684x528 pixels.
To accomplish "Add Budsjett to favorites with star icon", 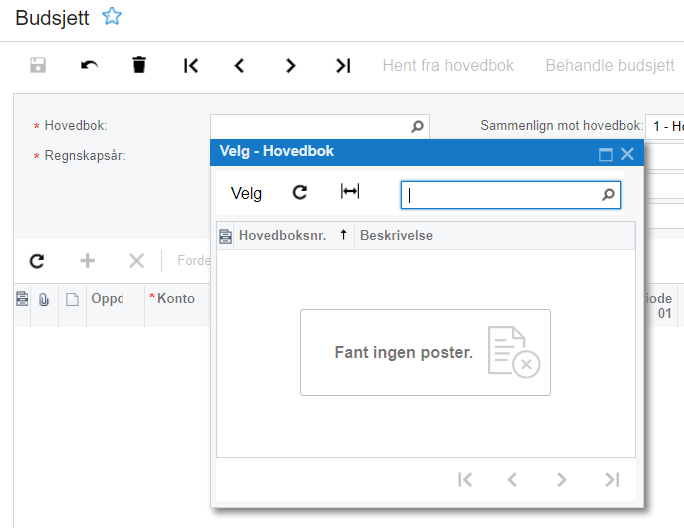I will click(x=112, y=17).
